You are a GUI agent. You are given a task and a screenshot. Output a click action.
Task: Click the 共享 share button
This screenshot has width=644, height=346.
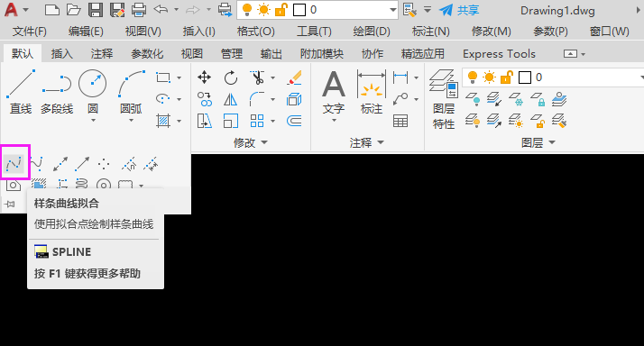[x=459, y=10]
